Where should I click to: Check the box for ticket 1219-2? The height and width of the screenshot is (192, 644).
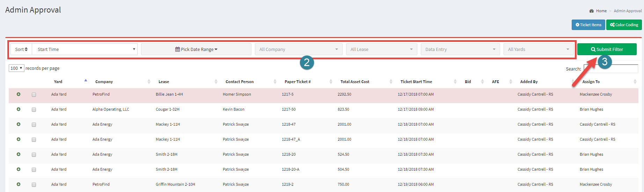[x=34, y=185]
